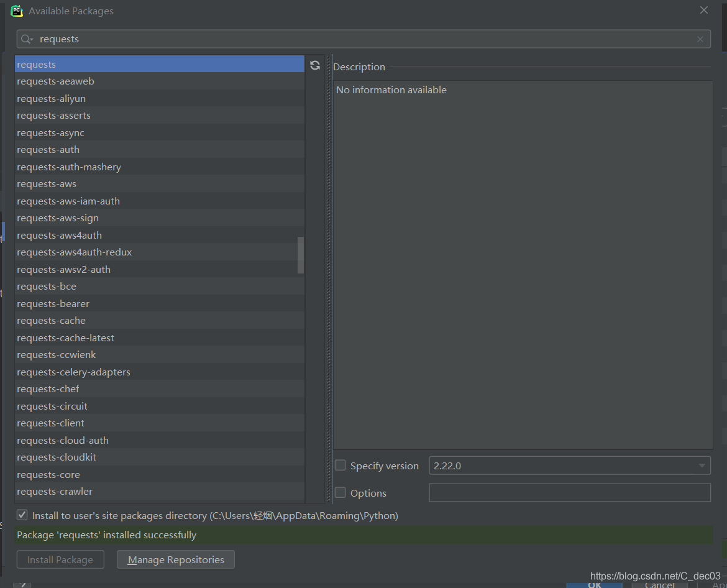Select requests-cloud-auth package
Image resolution: width=727 pixels, height=588 pixels.
point(160,441)
